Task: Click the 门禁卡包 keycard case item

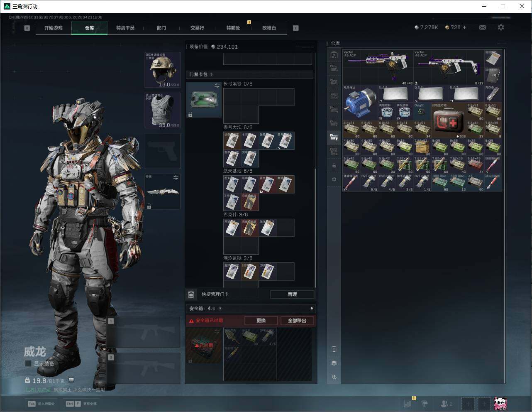Action: point(204,100)
